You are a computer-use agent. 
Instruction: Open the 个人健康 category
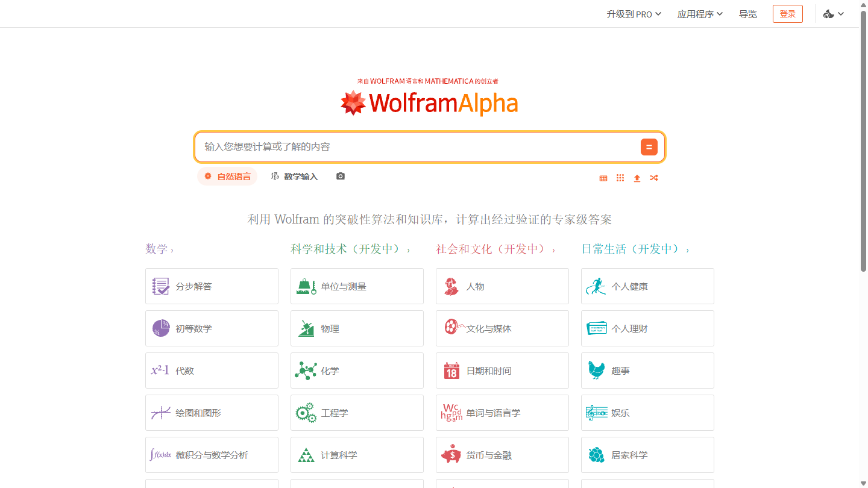coord(647,286)
